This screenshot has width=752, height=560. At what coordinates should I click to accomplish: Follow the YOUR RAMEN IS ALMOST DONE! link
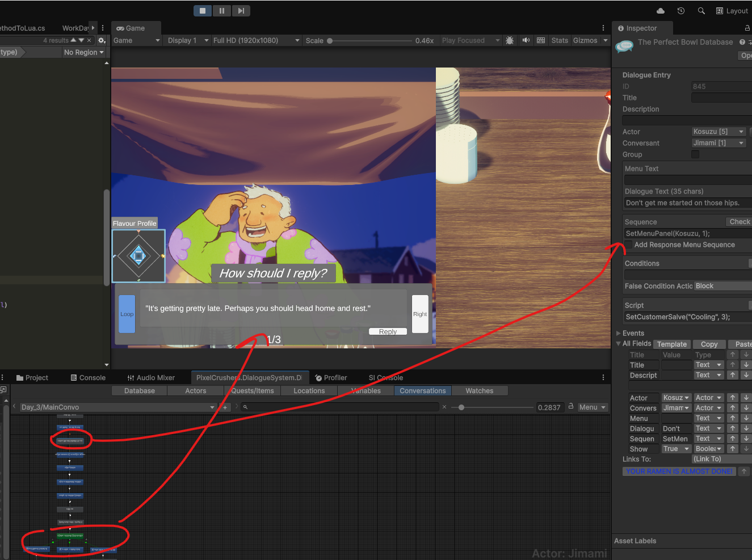click(679, 471)
